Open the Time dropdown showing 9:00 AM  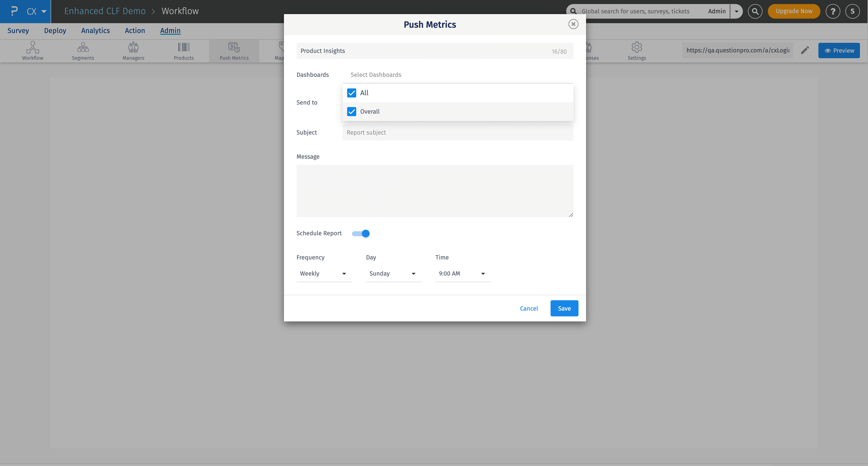[462, 274]
